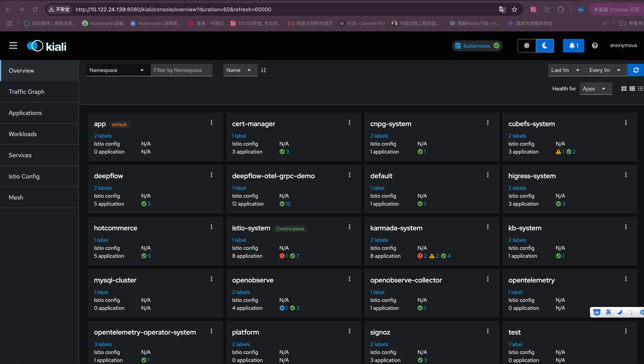Open the signoz namespace kebab menu
This screenshot has width=644, height=364.
pos(488,331)
